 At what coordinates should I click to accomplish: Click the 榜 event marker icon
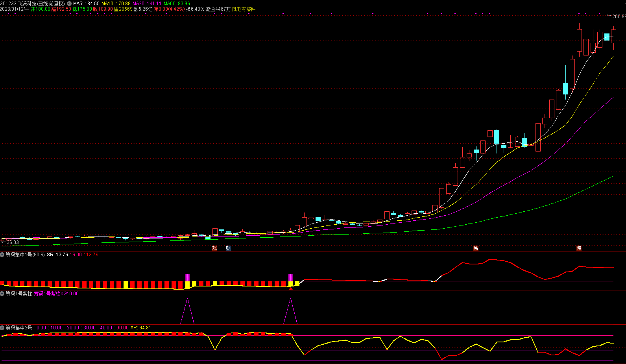pos(579,248)
